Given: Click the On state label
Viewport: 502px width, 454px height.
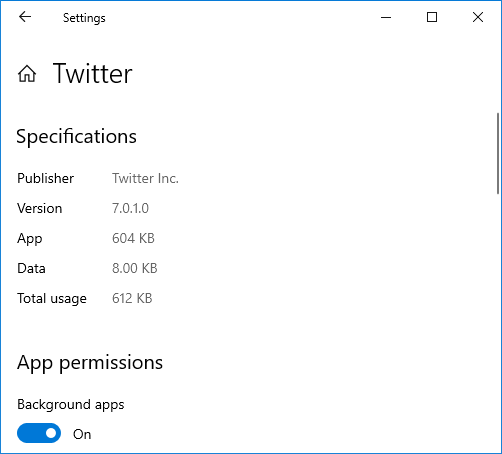Looking at the screenshot, I should [x=82, y=434].
